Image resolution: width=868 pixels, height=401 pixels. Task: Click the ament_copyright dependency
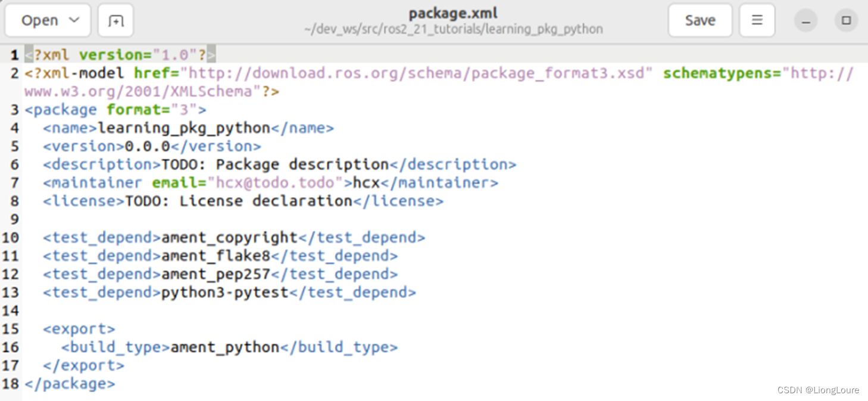(x=230, y=238)
